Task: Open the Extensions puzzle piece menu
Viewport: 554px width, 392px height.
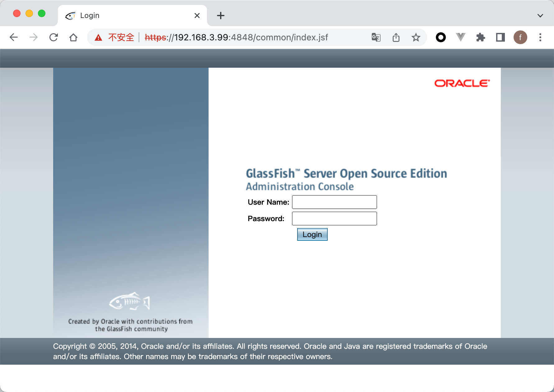Action: (x=480, y=38)
